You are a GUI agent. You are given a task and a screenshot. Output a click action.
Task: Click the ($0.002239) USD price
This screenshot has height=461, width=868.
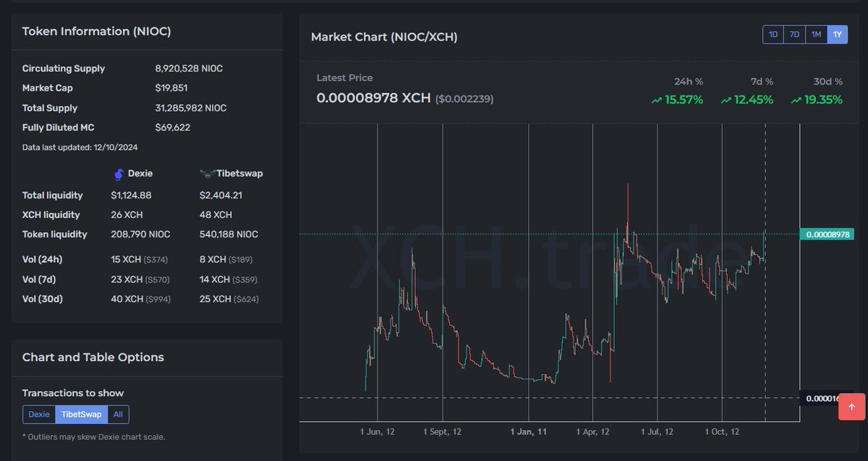(x=464, y=98)
